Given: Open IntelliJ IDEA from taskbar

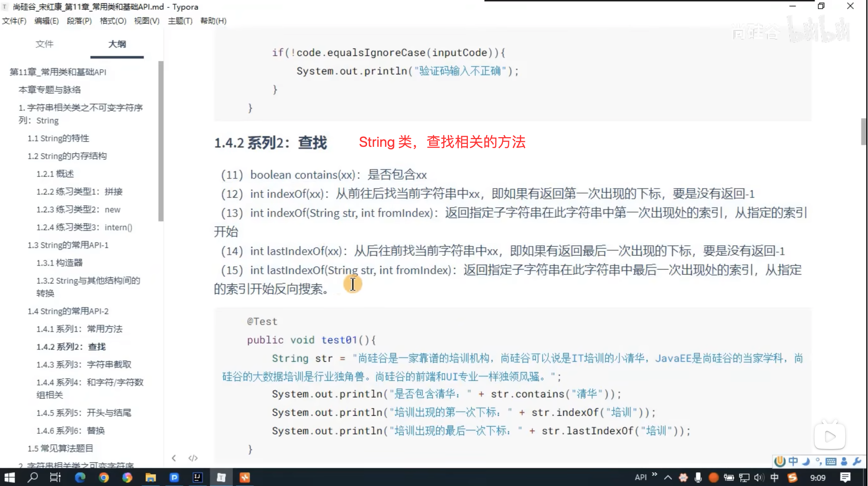Looking at the screenshot, I should tap(197, 477).
